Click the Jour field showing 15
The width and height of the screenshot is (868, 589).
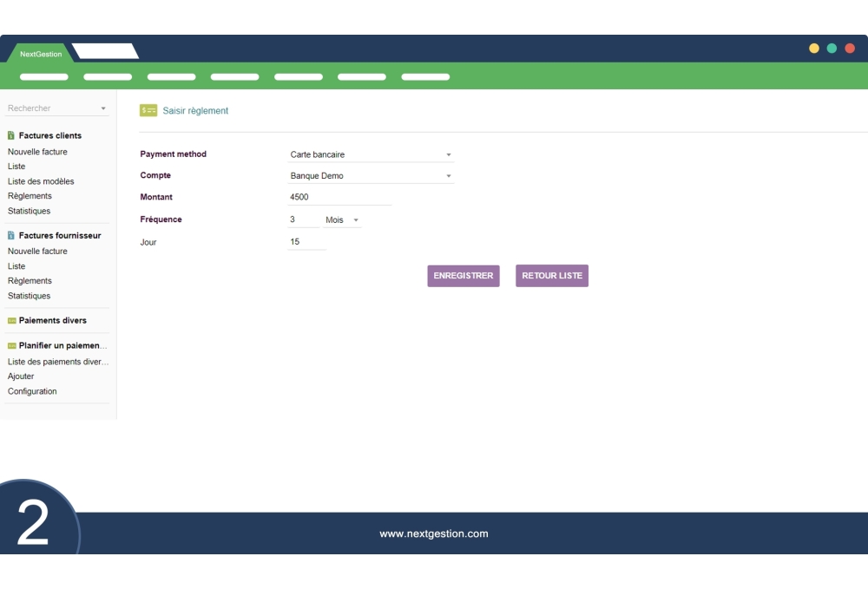point(304,241)
